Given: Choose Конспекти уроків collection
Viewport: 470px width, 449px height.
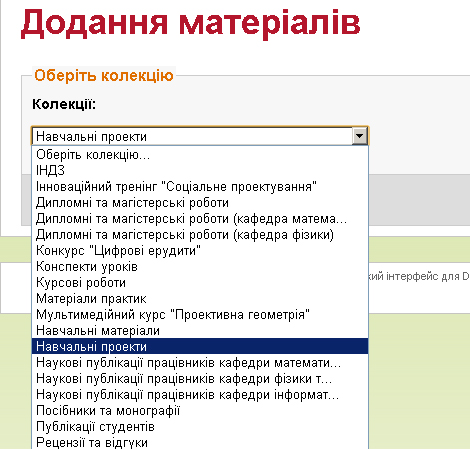Looking at the screenshot, I should click(x=200, y=267).
